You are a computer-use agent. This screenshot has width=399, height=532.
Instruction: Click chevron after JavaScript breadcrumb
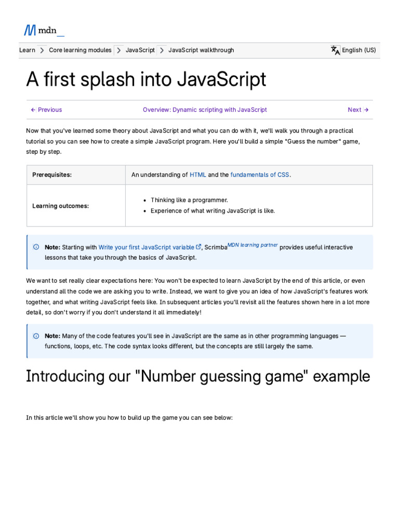pyautogui.click(x=162, y=50)
